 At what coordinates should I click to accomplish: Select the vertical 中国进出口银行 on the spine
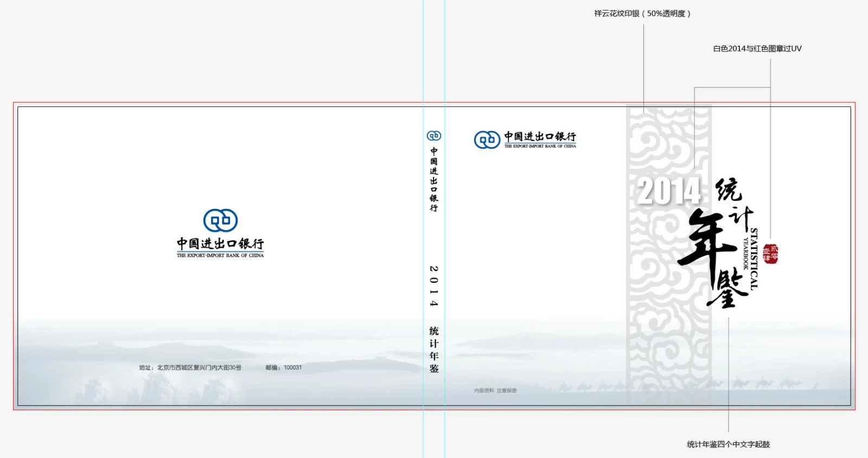pyautogui.click(x=434, y=180)
